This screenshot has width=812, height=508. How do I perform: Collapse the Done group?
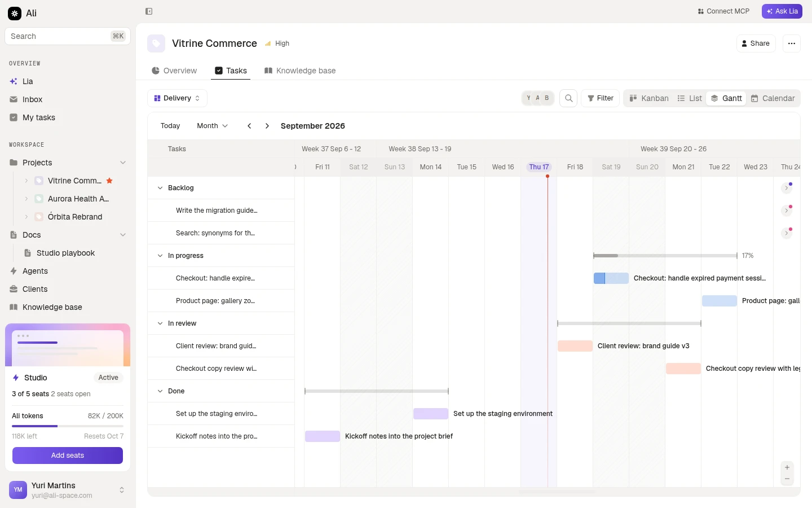point(160,391)
